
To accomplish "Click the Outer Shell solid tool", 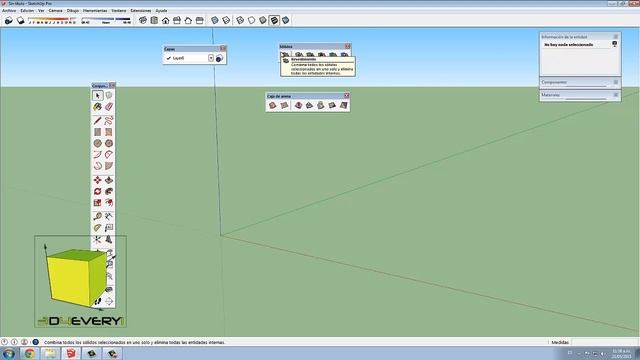I will coord(285,54).
